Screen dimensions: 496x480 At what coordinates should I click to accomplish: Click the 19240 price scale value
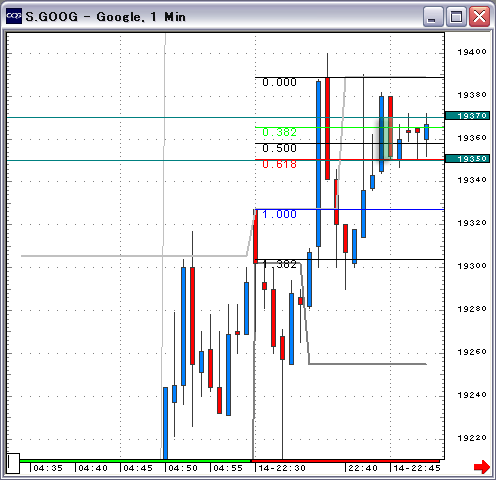click(x=472, y=395)
